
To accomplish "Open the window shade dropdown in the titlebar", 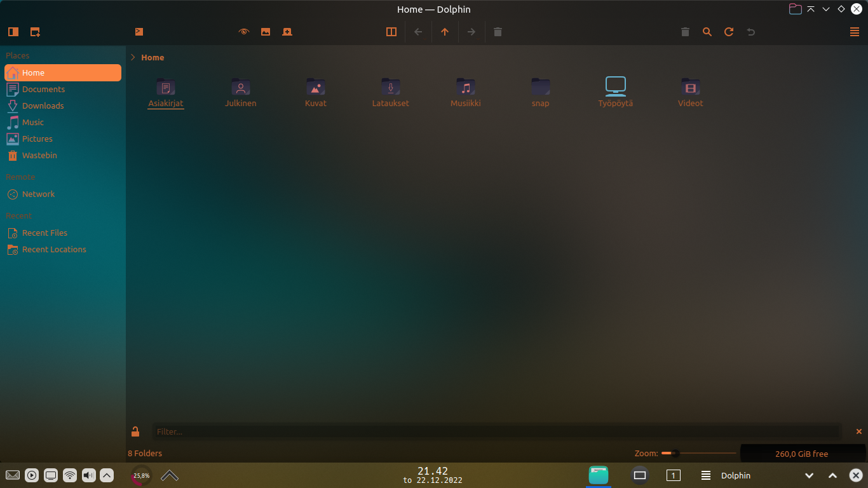I will [825, 9].
